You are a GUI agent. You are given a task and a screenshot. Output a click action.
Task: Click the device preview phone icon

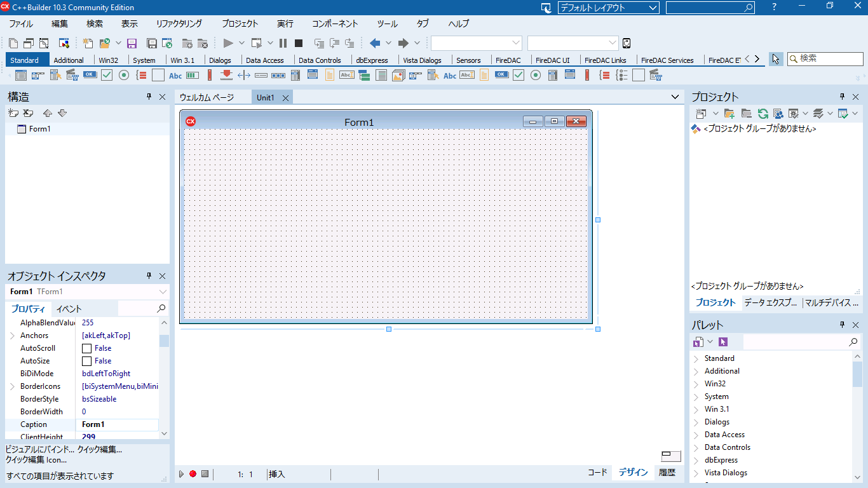click(627, 43)
